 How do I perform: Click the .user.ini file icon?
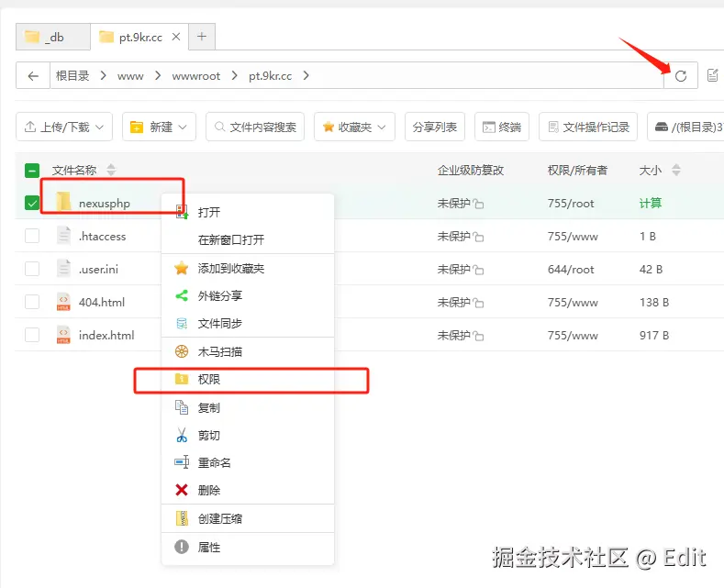63,269
